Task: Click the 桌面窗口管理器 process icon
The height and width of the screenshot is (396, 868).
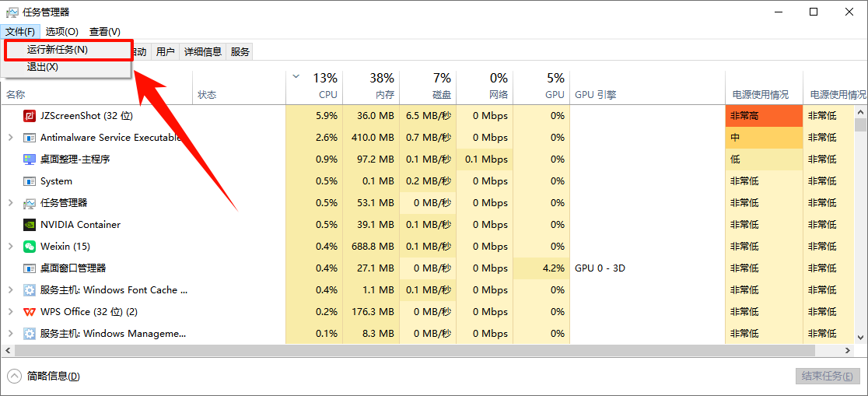Action: 30,268
